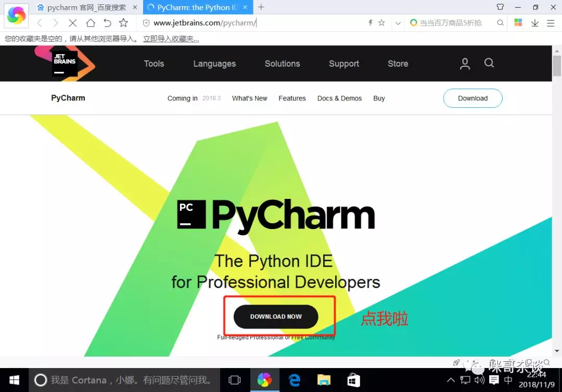Open the Support menu
The image size is (562, 392).
(344, 64)
